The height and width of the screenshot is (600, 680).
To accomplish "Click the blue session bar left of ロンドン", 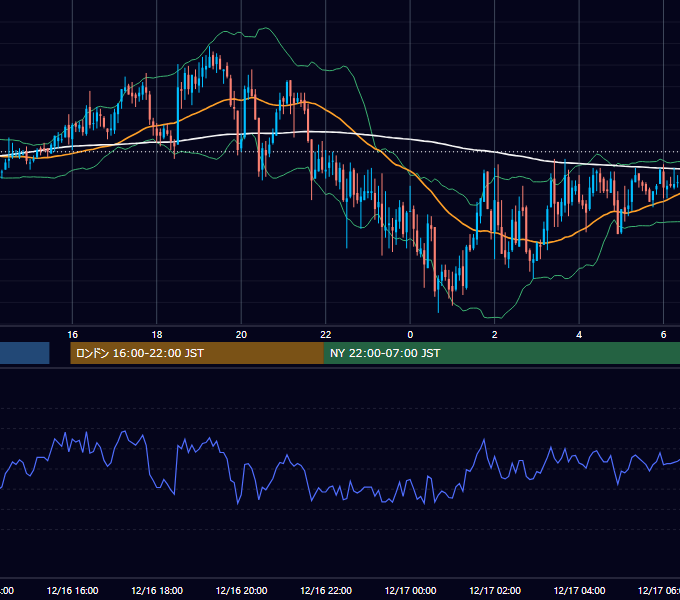I will (x=25, y=353).
